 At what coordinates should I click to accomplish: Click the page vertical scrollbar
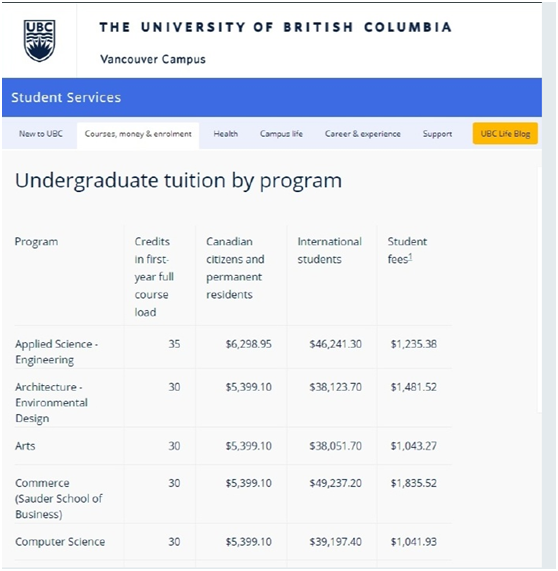point(550,286)
